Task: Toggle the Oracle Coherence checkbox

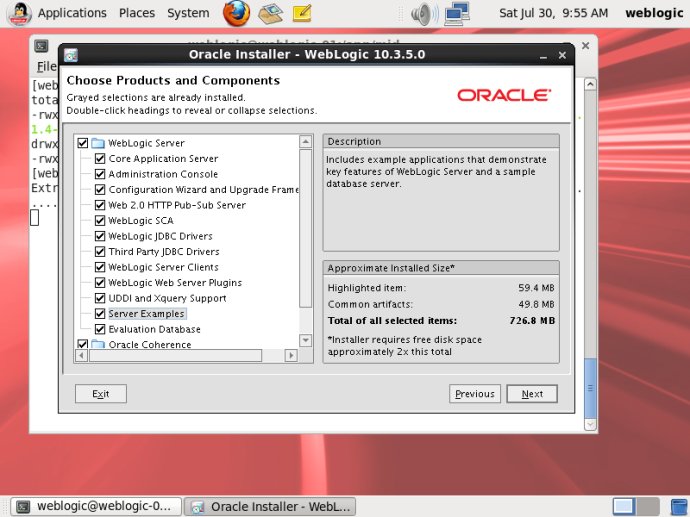Action: coord(83,344)
